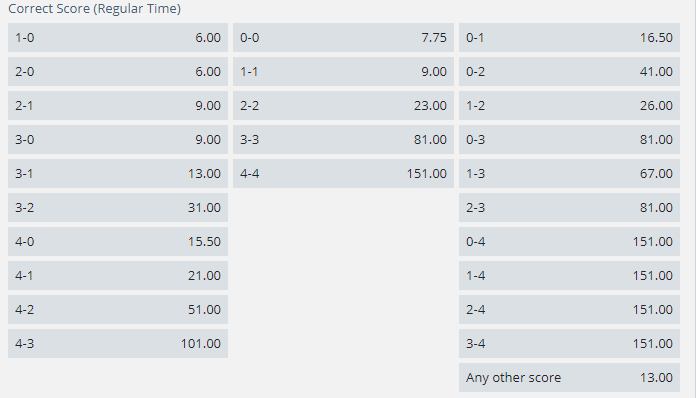The height and width of the screenshot is (398, 696).
Task: Pick Any other score at 13.00
Action: point(569,378)
